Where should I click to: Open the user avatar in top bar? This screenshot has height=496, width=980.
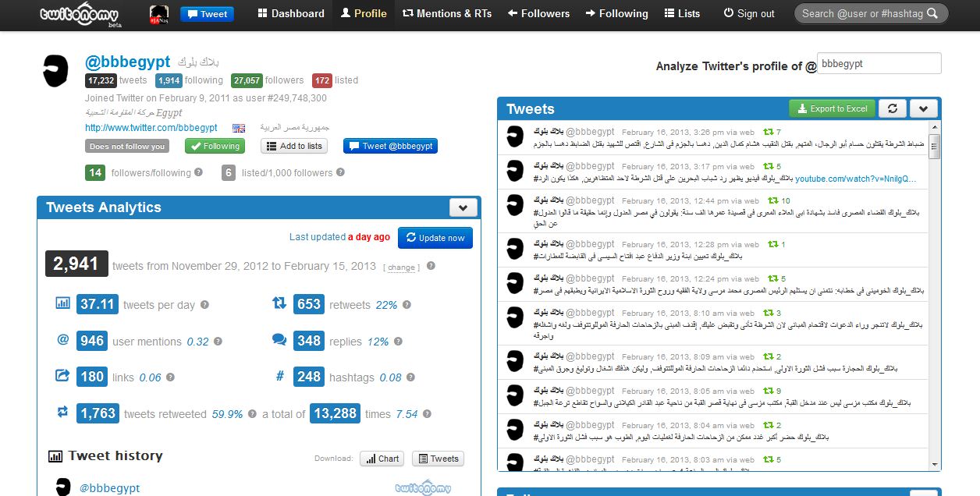click(x=158, y=14)
